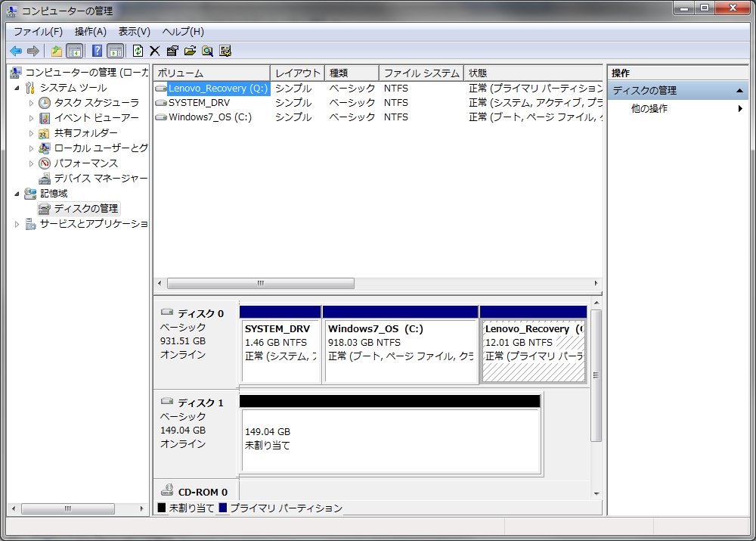
Task: Toggle the console tree show/hide icon
Action: 74,51
